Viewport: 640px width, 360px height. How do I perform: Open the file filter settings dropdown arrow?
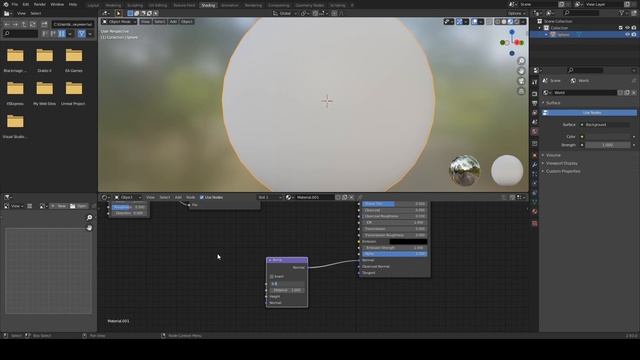(x=90, y=34)
